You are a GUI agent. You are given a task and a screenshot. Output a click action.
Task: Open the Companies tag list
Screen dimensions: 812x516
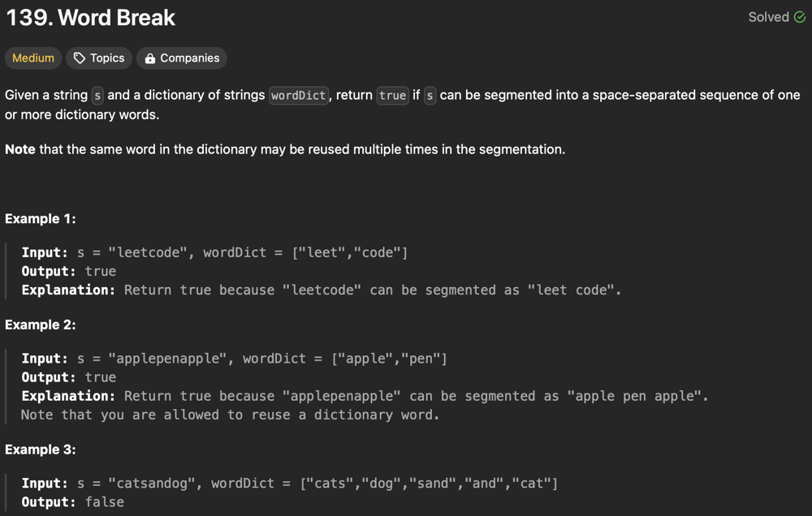(182, 58)
